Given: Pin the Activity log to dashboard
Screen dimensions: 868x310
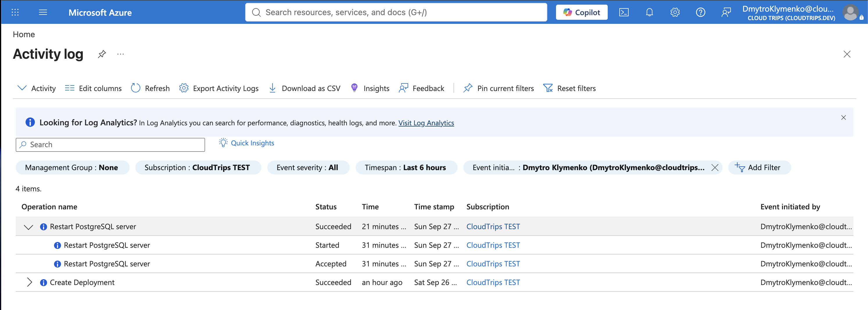Looking at the screenshot, I should tap(102, 54).
